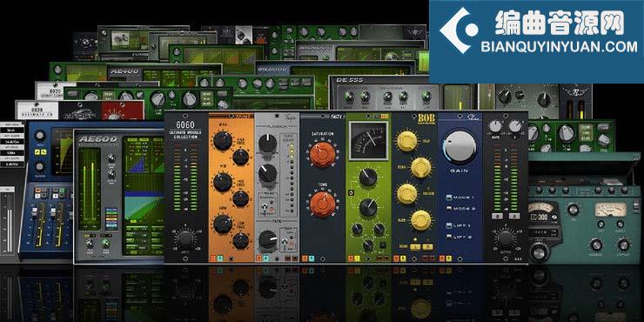The width and height of the screenshot is (644, 322).
Task: Click the left reset button under the output meters
Action: pyautogui.click(x=497, y=215)
